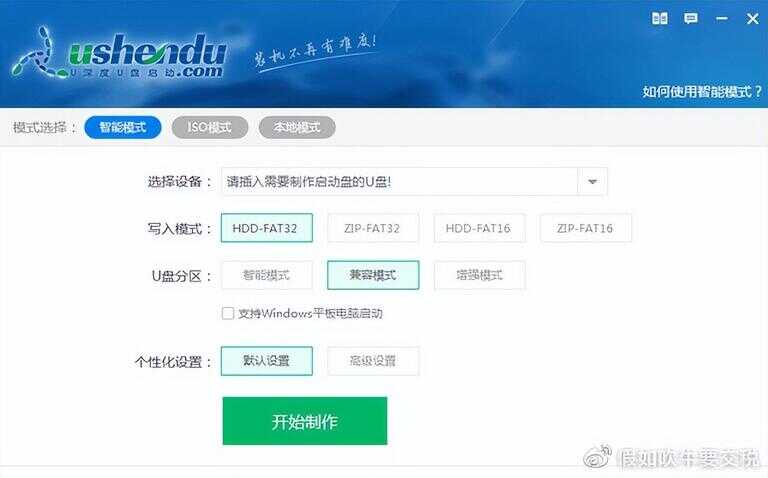This screenshot has height=478, width=768.
Task: Expand the 选择设备 dropdown arrow
Action: [x=593, y=182]
